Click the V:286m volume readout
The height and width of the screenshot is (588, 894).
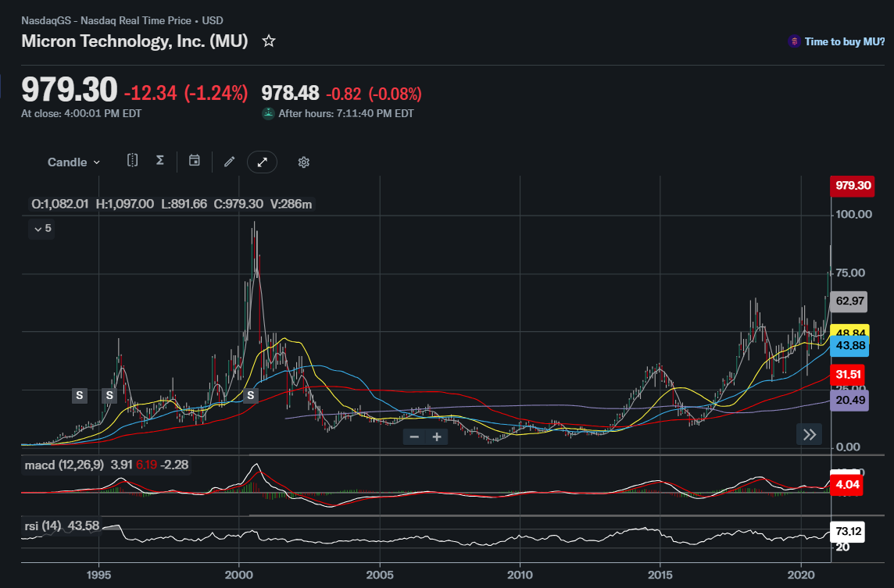tap(291, 204)
